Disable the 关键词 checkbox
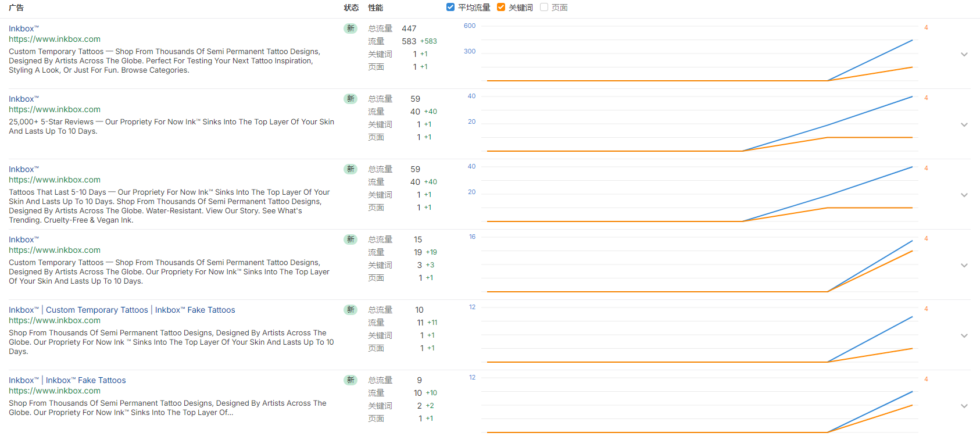Image resolution: width=980 pixels, height=440 pixels. [x=501, y=8]
